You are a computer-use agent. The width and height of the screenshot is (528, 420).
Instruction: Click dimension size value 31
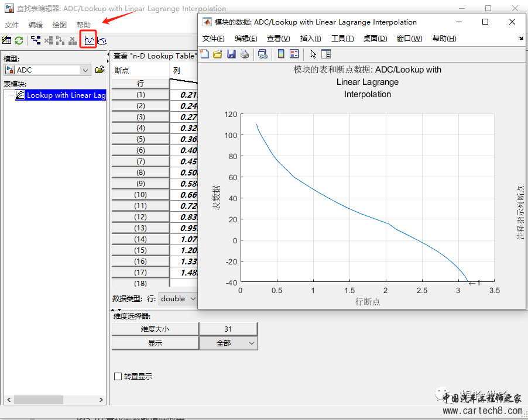[228, 329]
